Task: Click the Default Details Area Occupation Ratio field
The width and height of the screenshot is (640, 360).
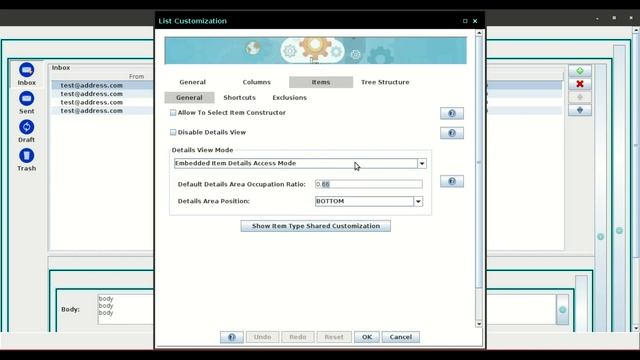Action: pos(369,184)
